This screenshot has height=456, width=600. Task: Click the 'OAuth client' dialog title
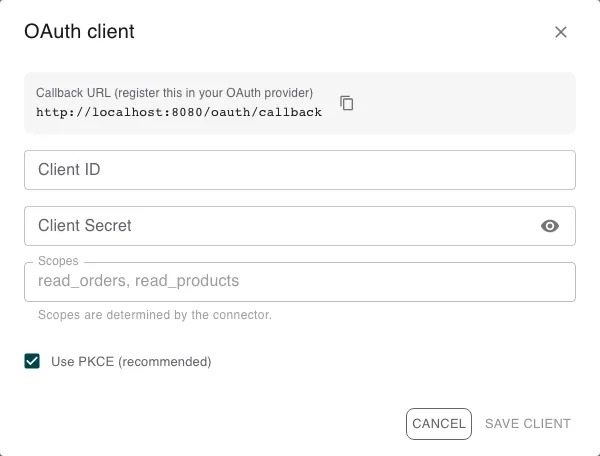click(79, 31)
